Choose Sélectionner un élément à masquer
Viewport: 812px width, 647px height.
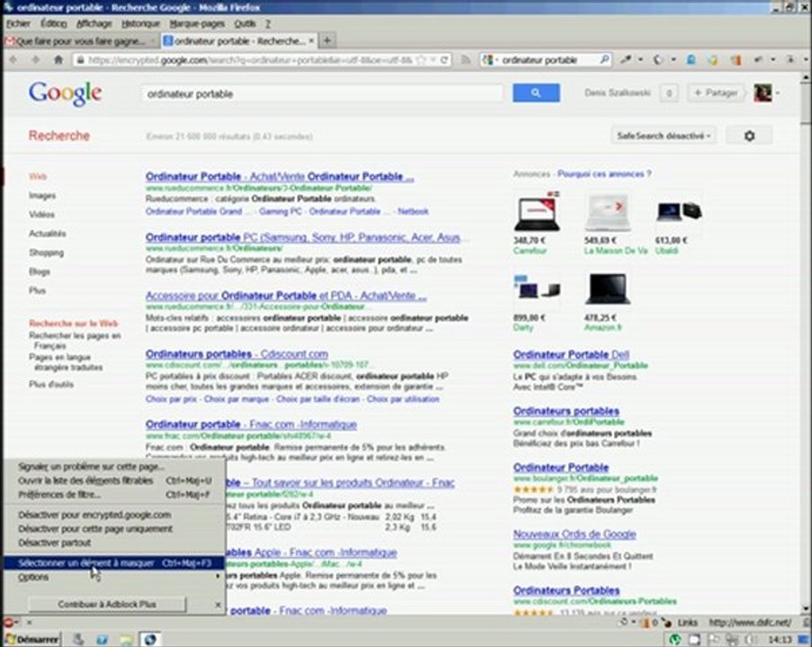pyautogui.click(x=114, y=563)
